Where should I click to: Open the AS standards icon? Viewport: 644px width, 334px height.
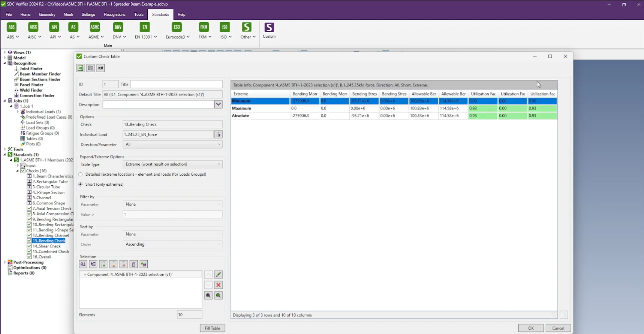[73, 27]
